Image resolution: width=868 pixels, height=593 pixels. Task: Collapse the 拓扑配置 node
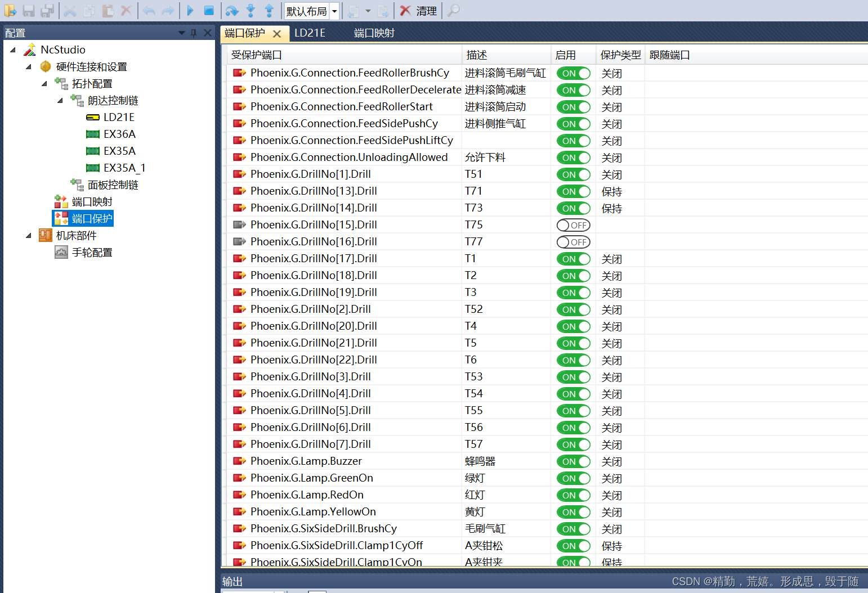point(44,83)
